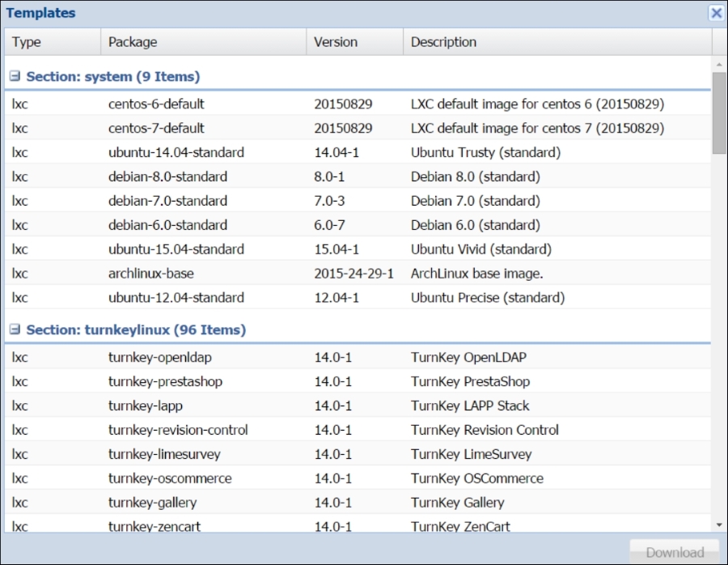
Task: Select the centos-6-default template row
Action: click(x=358, y=104)
